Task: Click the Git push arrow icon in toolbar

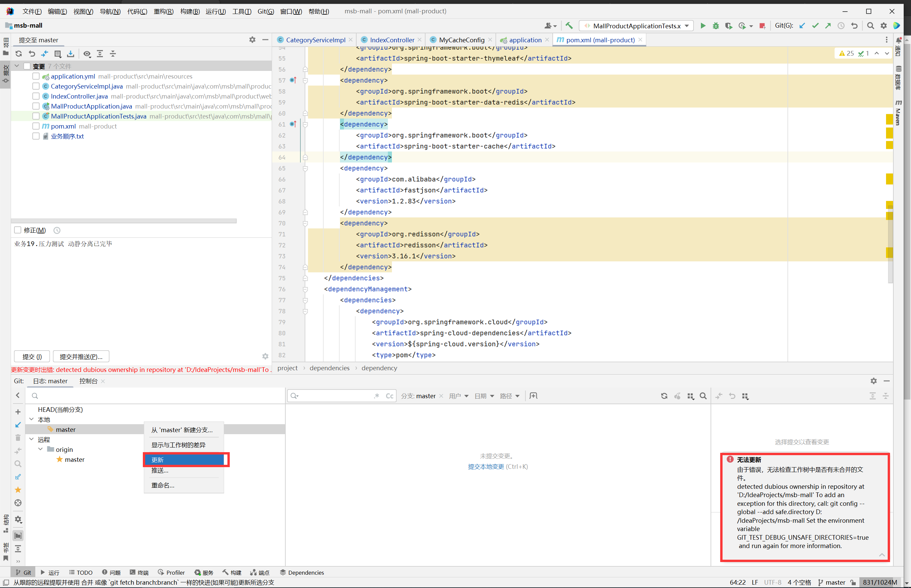Action: 828,26
